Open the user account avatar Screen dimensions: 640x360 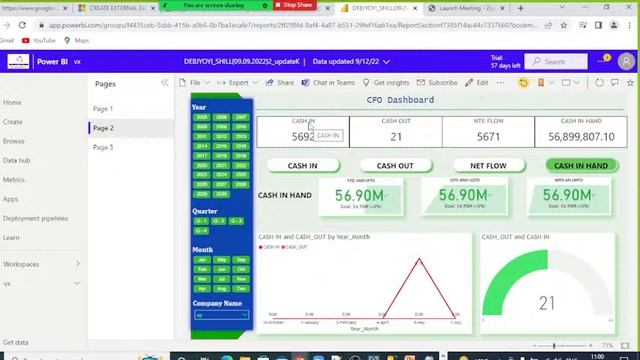[626, 62]
